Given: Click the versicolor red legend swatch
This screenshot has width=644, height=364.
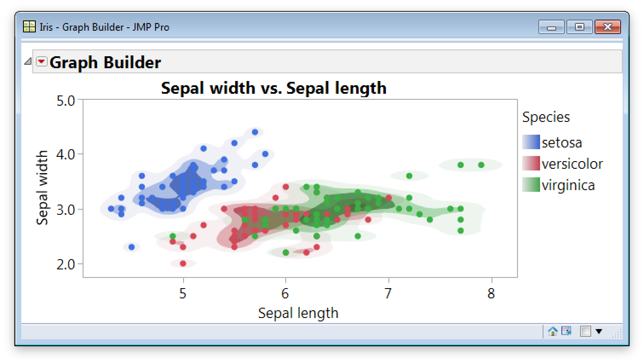Looking at the screenshot, I should point(531,164).
